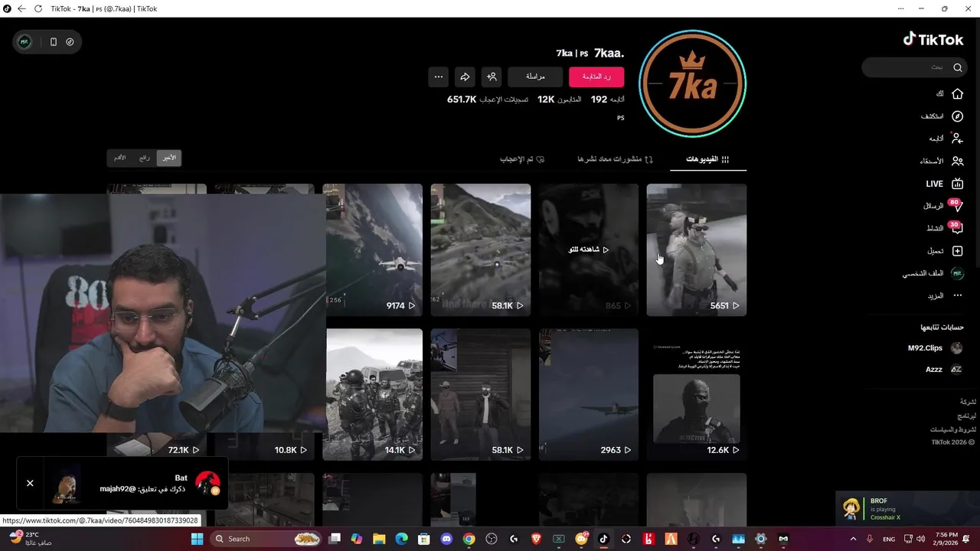Open followed account M92.Clips
This screenshot has width=980, height=551.
pyautogui.click(x=935, y=347)
